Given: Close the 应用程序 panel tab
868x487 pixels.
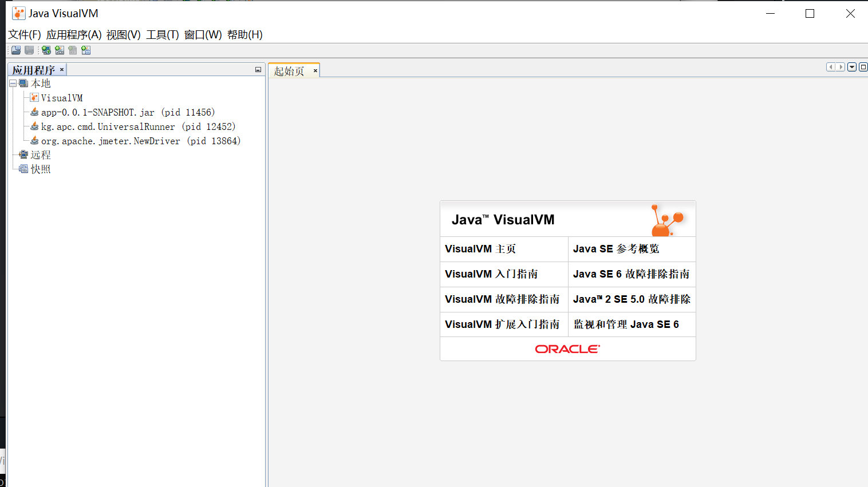Looking at the screenshot, I should click(x=62, y=69).
